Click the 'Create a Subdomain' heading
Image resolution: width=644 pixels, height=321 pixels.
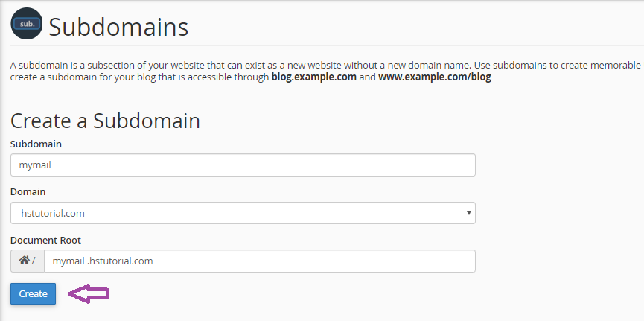[105, 121]
